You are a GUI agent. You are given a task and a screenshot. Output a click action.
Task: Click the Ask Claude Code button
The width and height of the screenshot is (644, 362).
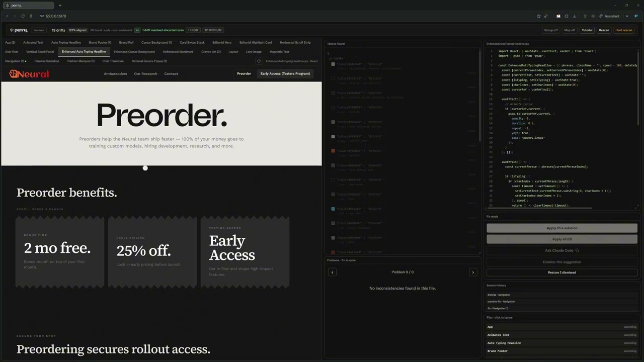(x=562, y=250)
